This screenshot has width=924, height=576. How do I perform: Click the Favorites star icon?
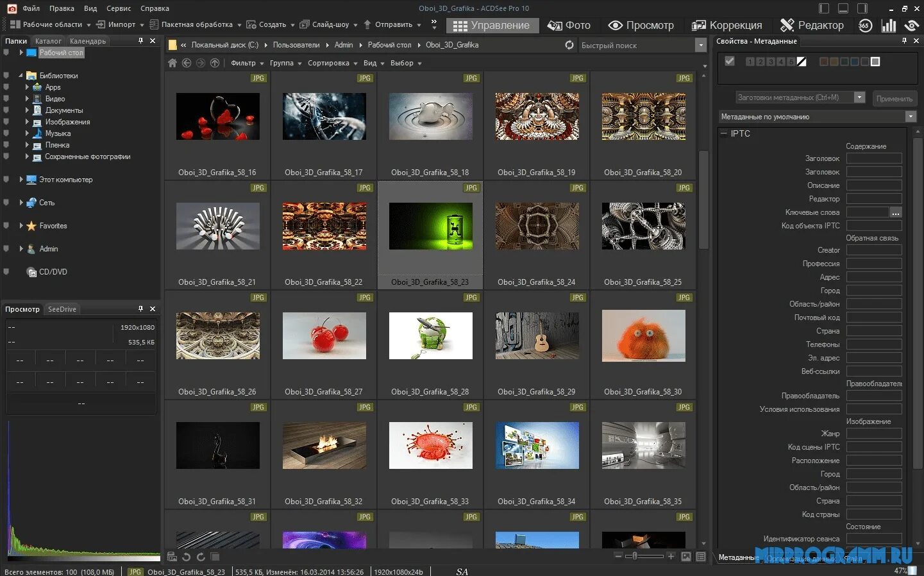point(31,226)
